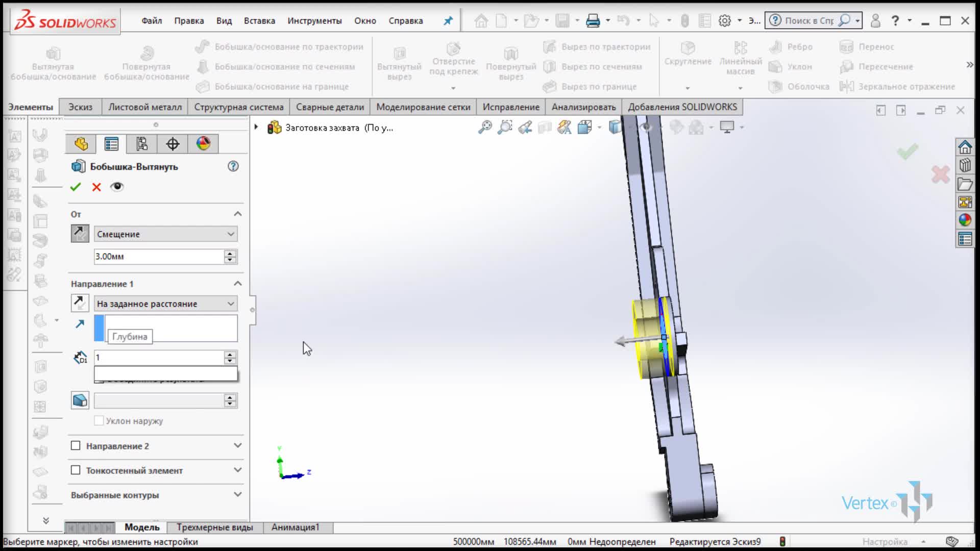Cancel Boss-Extrude with red X

coord(96,187)
